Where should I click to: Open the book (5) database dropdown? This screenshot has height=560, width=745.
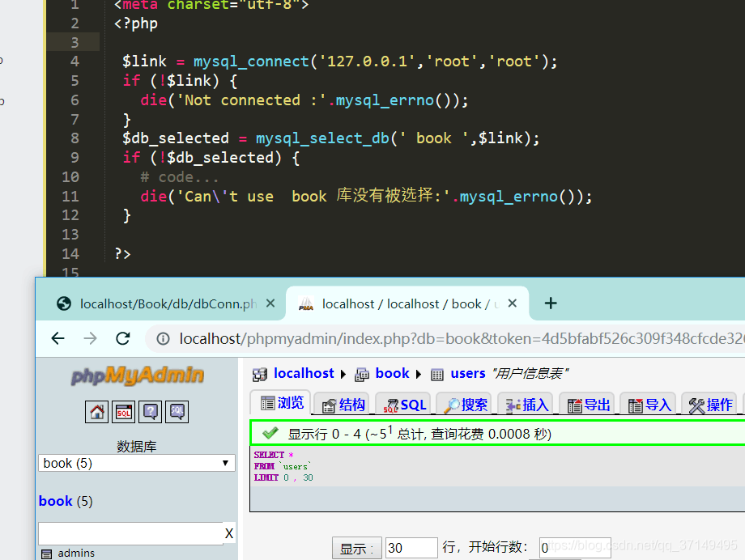[137, 463]
